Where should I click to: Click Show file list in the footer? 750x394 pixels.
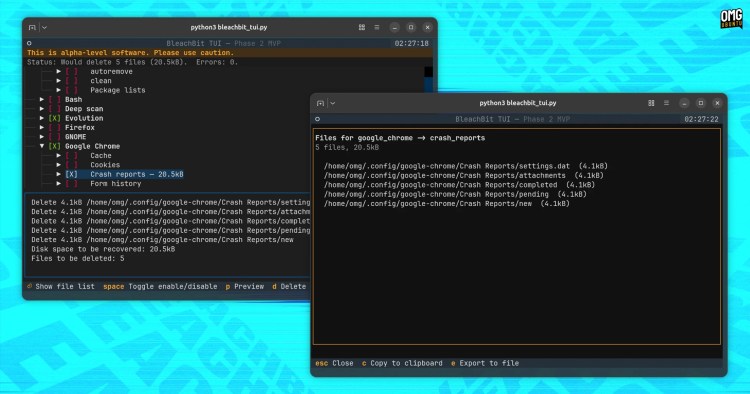[61, 286]
